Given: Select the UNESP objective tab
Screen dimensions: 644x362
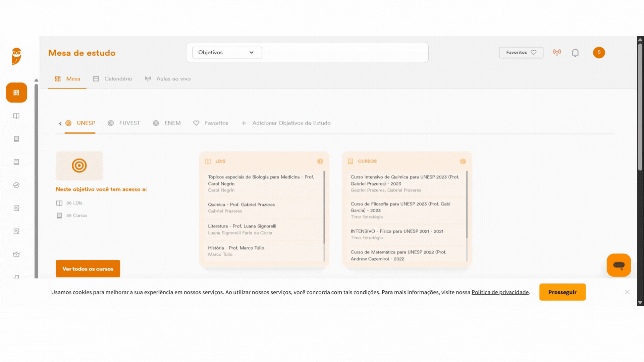Looking at the screenshot, I should (x=80, y=123).
